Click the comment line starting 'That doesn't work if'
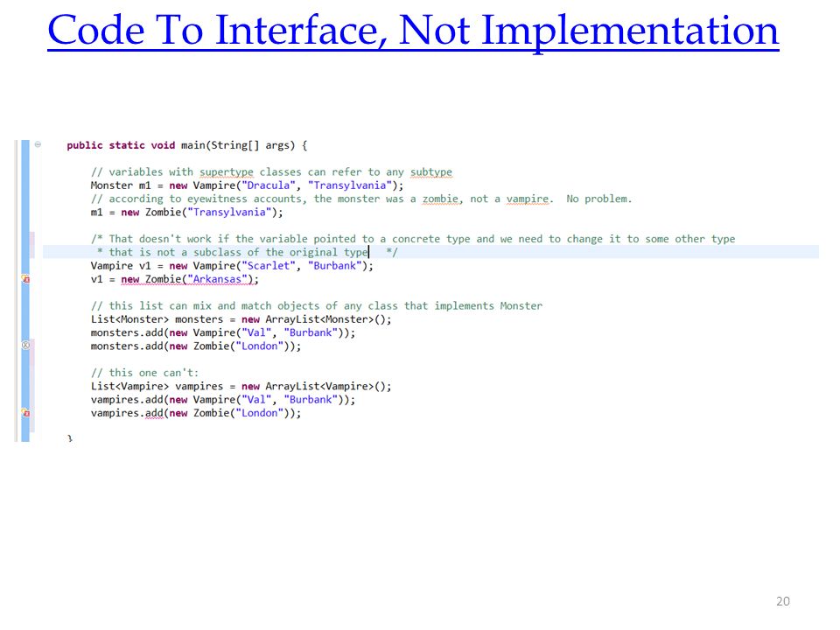 click(413, 239)
